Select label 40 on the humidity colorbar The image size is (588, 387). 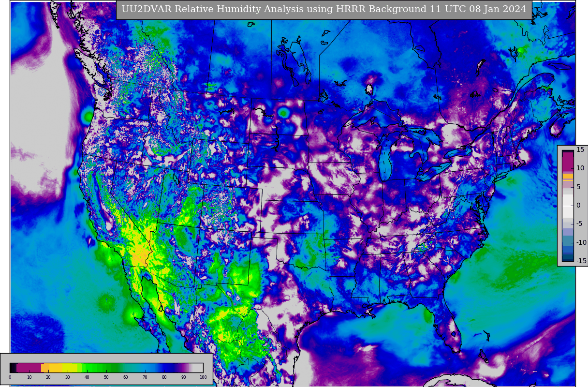[x=87, y=377]
